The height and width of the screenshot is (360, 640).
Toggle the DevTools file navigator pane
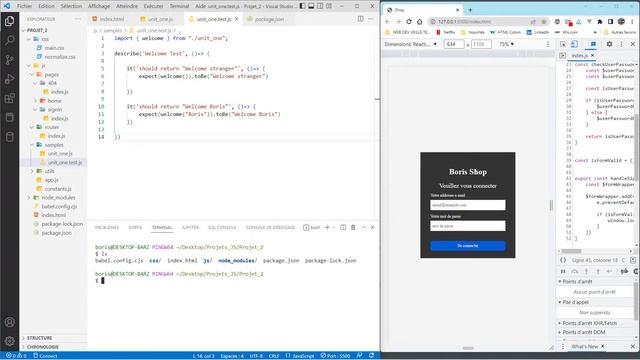[562, 56]
